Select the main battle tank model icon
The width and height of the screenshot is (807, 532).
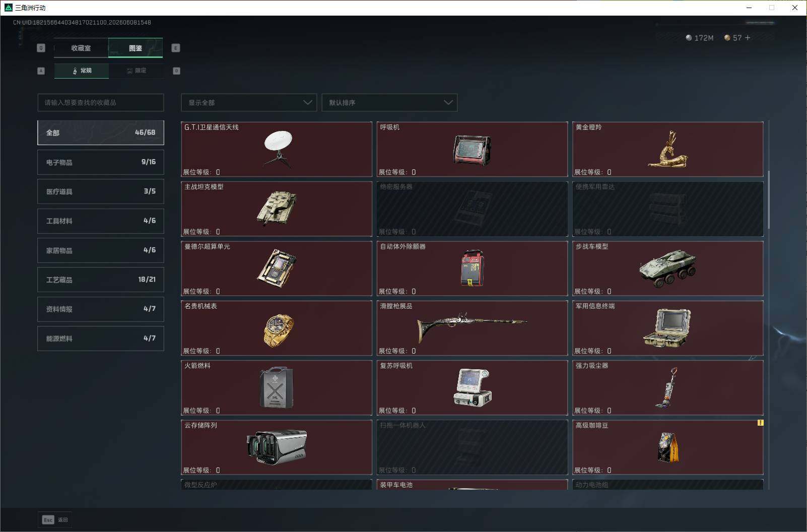[277, 207]
